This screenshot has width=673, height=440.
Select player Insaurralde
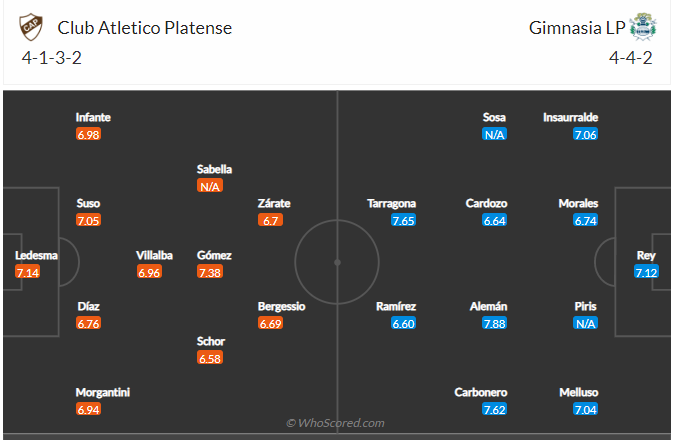[571, 117]
